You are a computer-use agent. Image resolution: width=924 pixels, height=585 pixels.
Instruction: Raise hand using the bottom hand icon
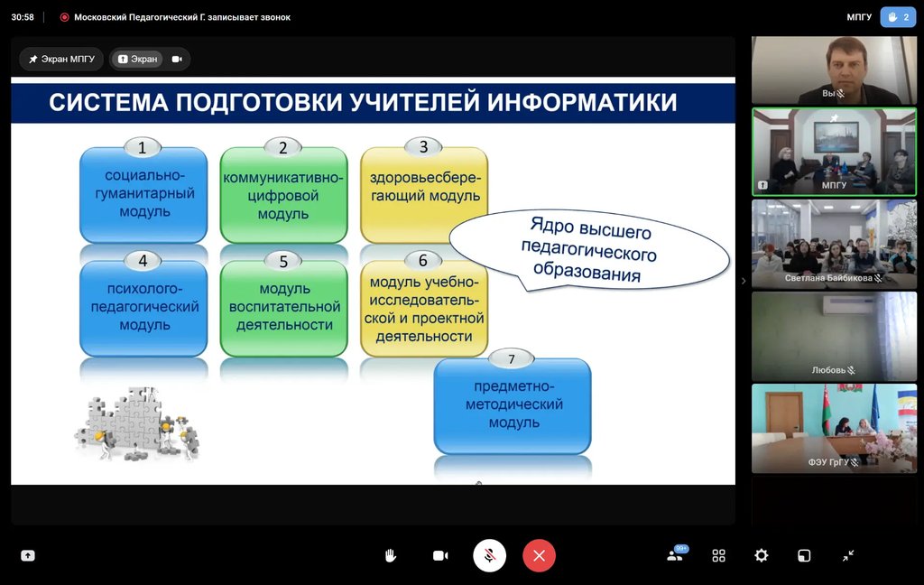click(391, 556)
